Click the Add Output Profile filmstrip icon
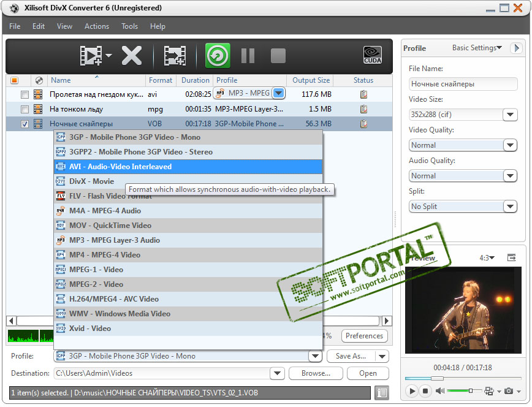The height and width of the screenshot is (407, 532). pyautogui.click(x=175, y=56)
